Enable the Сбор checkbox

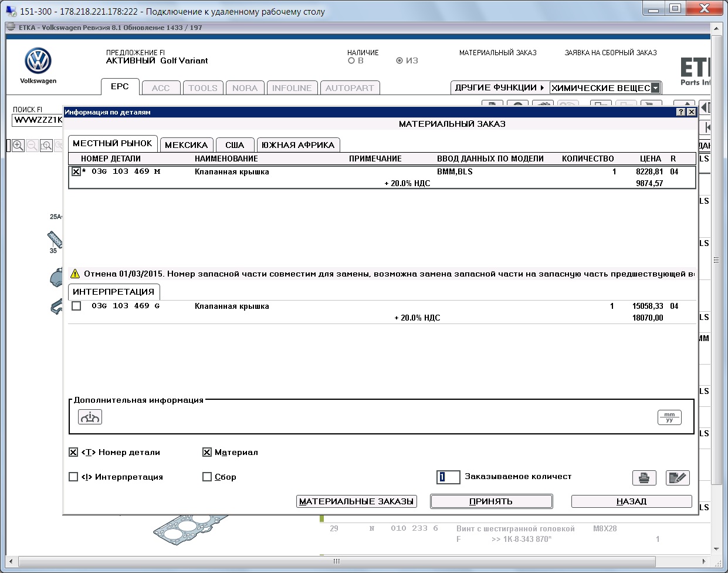coord(207,477)
